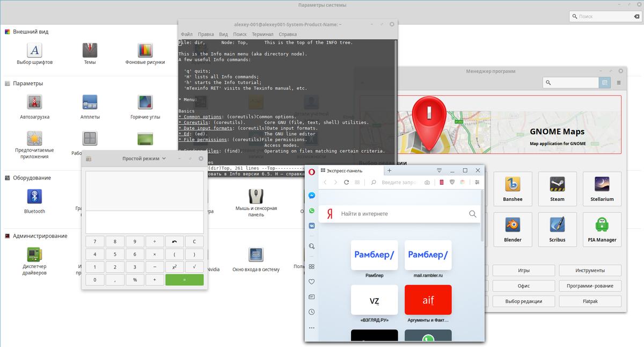Open the tab list chevron in Opera
The image size is (644, 347).
click(x=439, y=171)
